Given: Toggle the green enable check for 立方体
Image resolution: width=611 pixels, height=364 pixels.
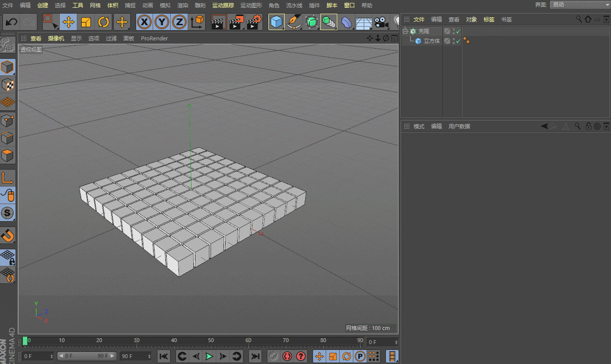Looking at the screenshot, I should pos(458,41).
